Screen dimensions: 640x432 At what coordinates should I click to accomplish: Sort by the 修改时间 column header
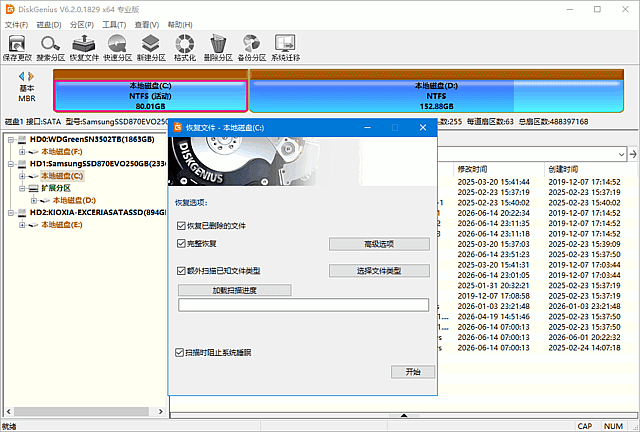coord(472,169)
